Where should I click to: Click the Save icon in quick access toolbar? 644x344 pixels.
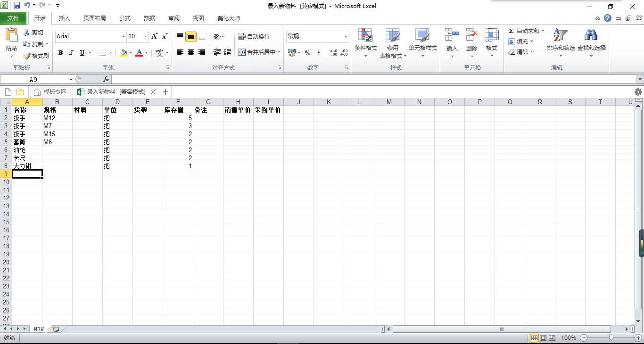click(x=17, y=6)
